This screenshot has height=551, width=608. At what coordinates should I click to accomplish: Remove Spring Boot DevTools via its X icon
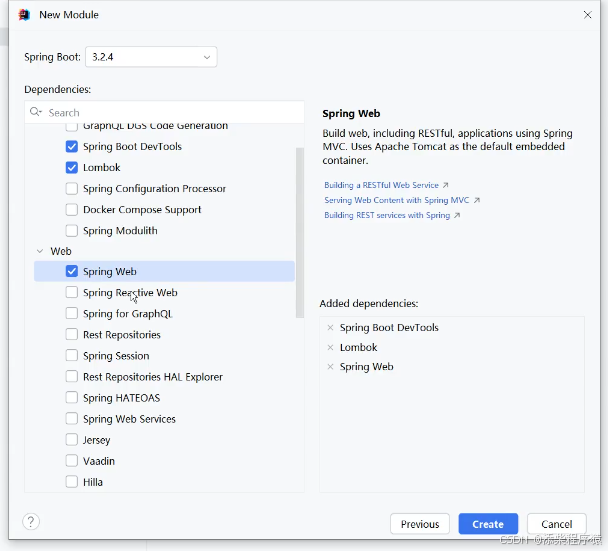tap(330, 328)
